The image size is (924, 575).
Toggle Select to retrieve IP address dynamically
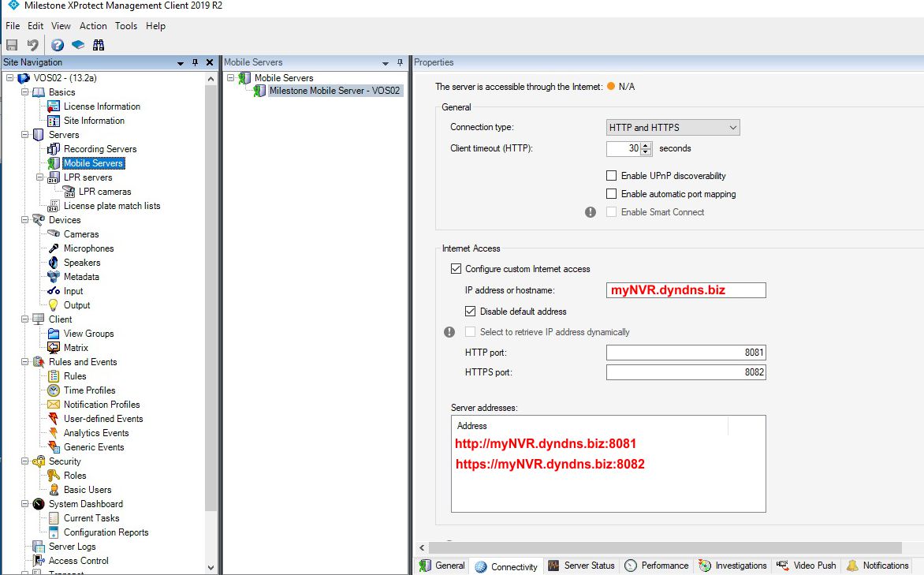470,332
